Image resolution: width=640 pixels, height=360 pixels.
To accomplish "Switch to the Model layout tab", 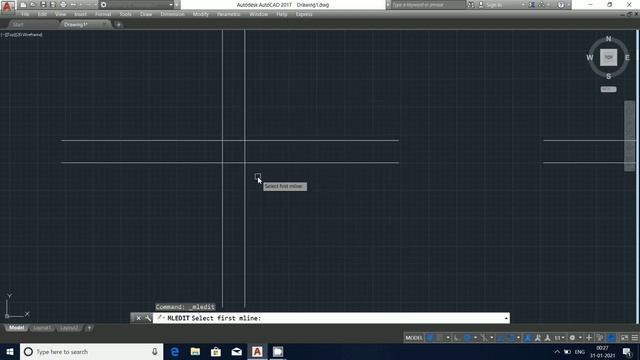I will click(17, 328).
